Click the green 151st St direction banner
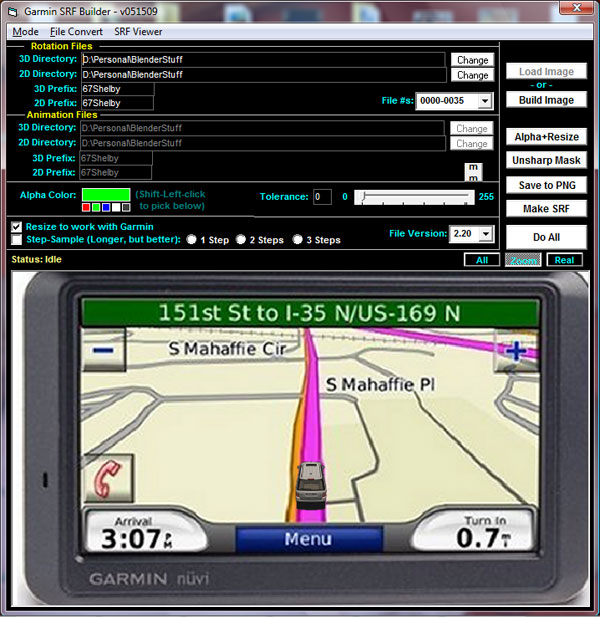 tap(310, 313)
